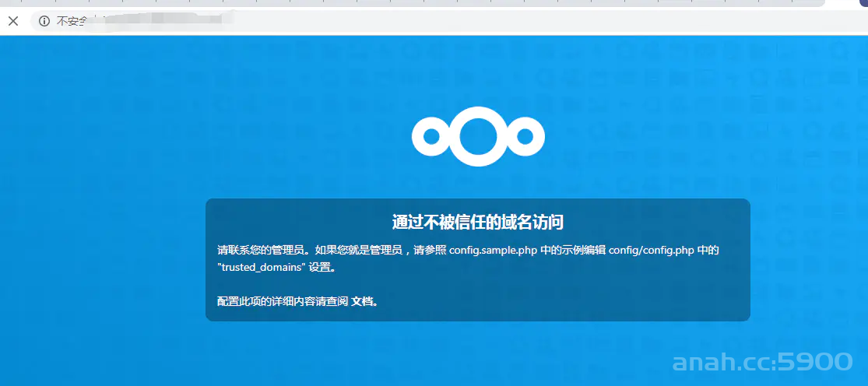This screenshot has height=386, width=868.
Task: Stop loading the page with the X button
Action: pos(13,21)
